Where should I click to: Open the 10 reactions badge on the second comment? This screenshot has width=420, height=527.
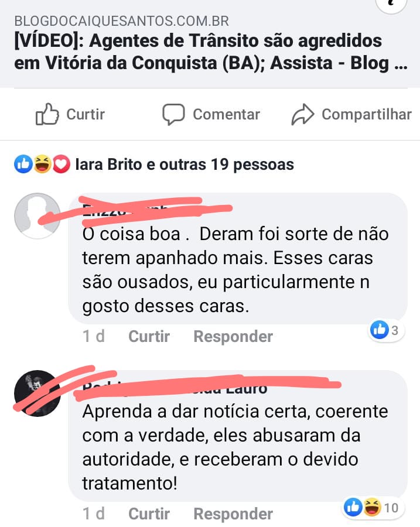(x=372, y=508)
